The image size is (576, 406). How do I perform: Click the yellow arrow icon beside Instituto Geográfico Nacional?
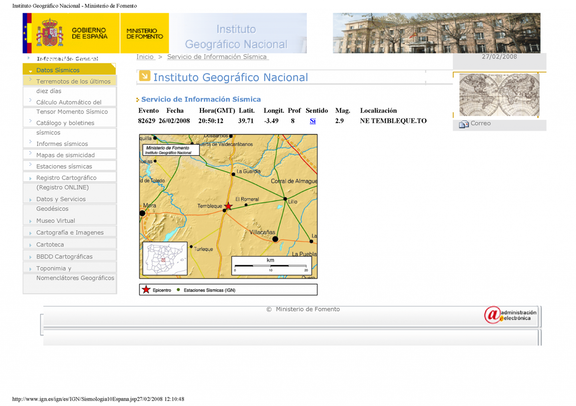pos(144,76)
